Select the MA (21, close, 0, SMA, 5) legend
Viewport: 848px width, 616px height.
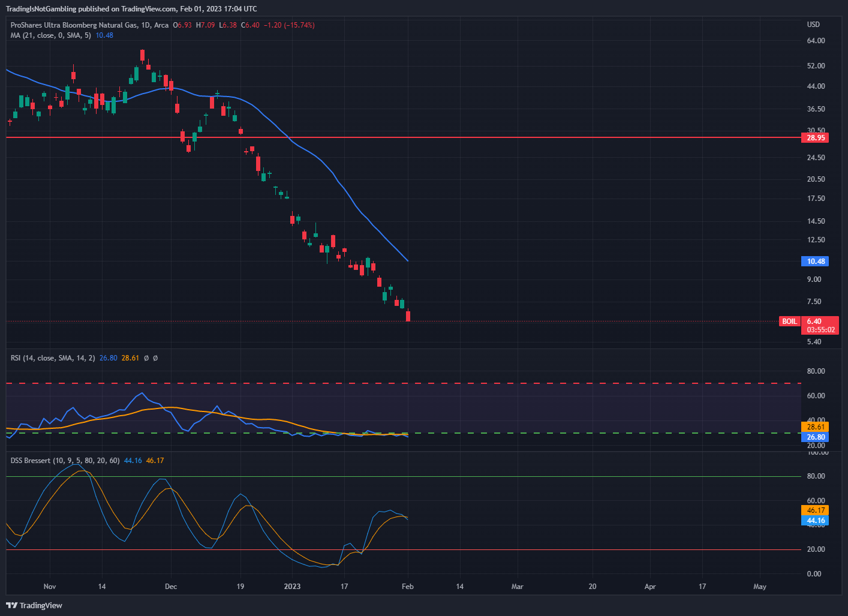tap(51, 35)
